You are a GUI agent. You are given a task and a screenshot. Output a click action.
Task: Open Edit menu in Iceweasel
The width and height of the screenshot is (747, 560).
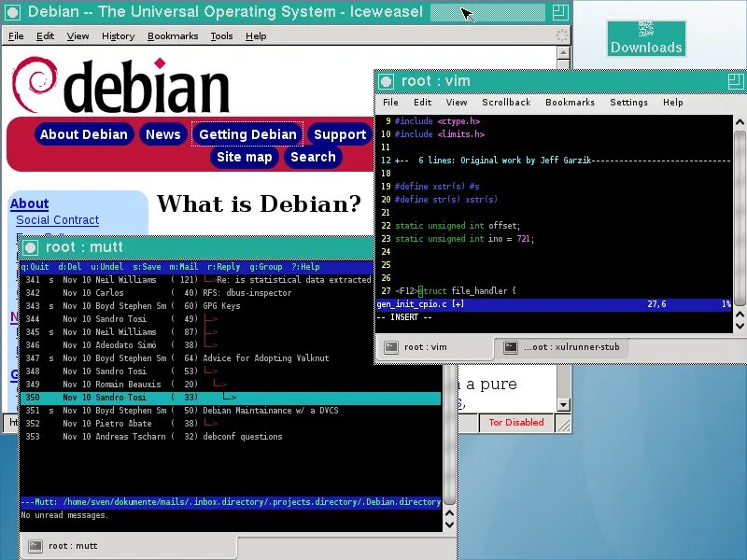pos(45,35)
